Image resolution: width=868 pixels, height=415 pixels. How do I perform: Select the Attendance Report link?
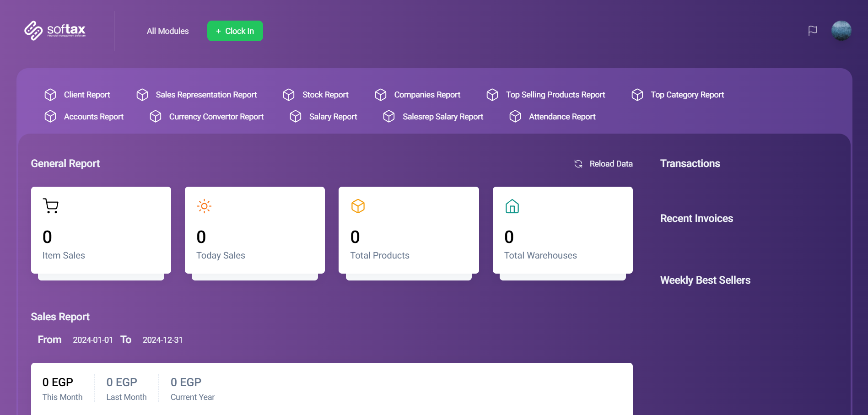(562, 117)
